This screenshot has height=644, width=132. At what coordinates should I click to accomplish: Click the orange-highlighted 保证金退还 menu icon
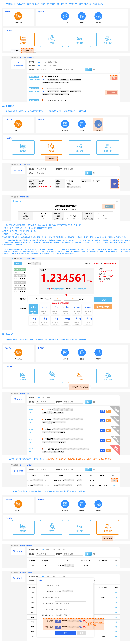tap(108, 527)
